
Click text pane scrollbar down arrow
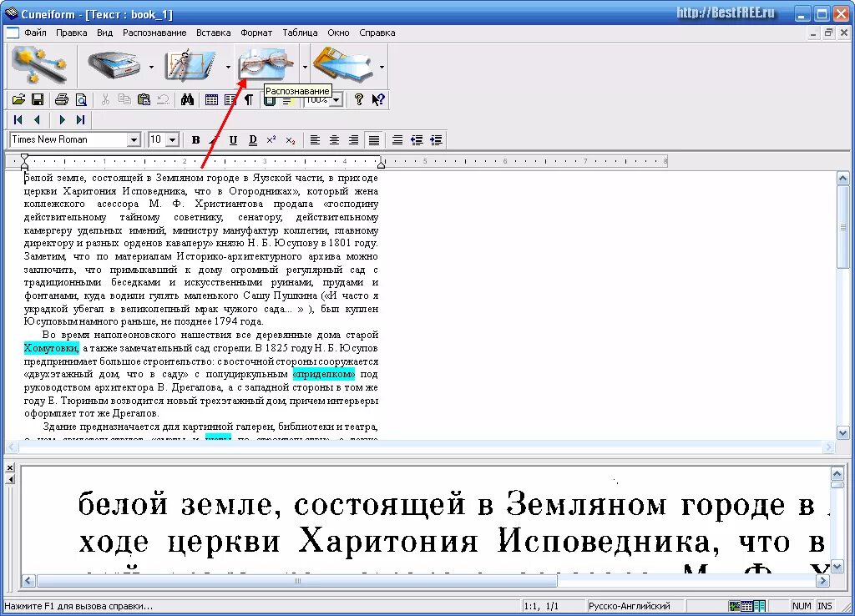843,433
